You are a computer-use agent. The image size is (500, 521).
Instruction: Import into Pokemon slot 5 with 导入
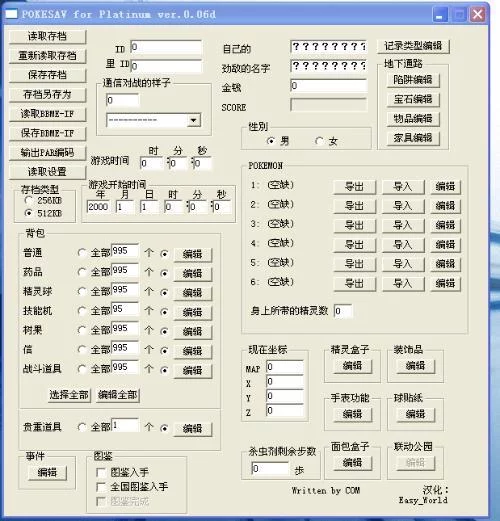point(403,264)
